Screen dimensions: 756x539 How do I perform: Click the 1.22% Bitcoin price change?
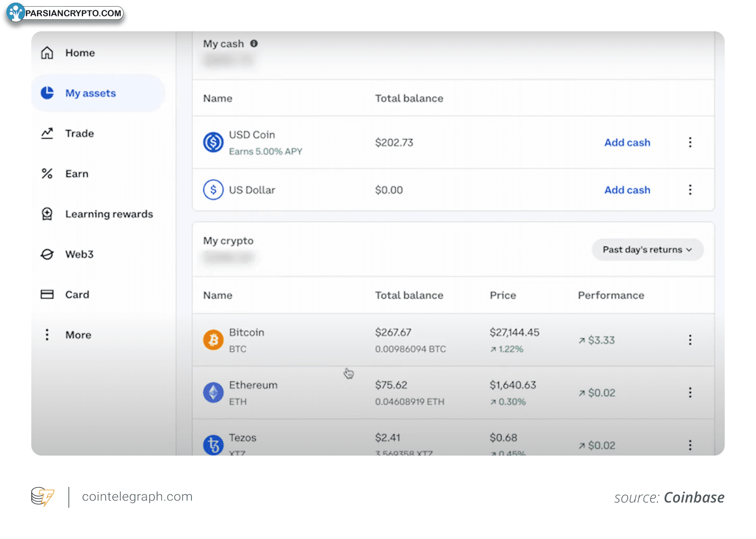[507, 349]
